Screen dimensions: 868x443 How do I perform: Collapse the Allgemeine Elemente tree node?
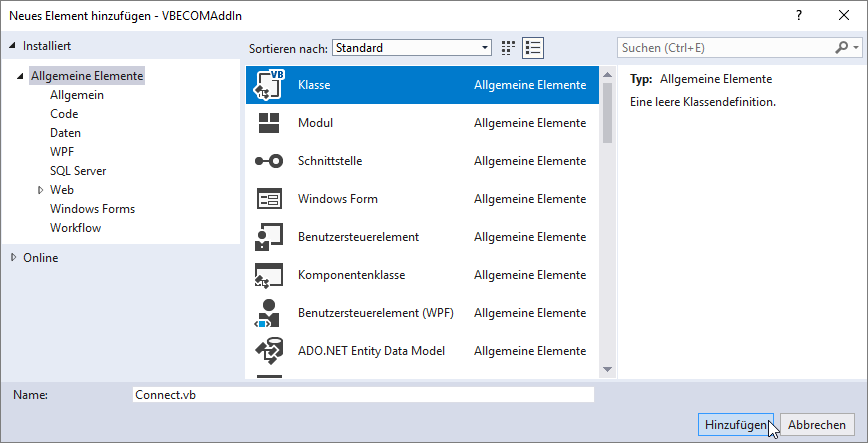point(21,76)
